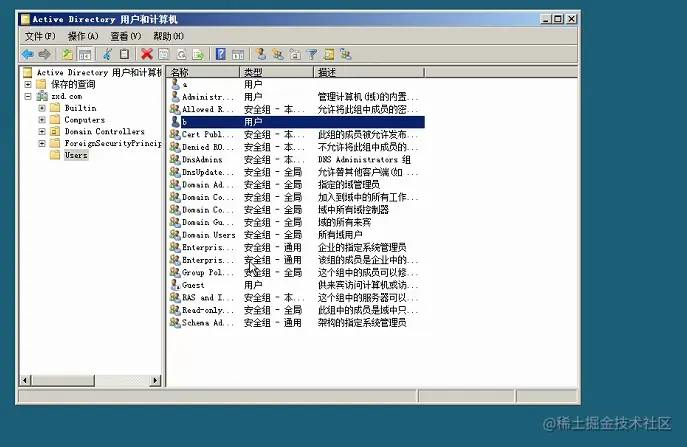Open the 帮助(H) menu
The height and width of the screenshot is (447, 687).
(x=168, y=36)
